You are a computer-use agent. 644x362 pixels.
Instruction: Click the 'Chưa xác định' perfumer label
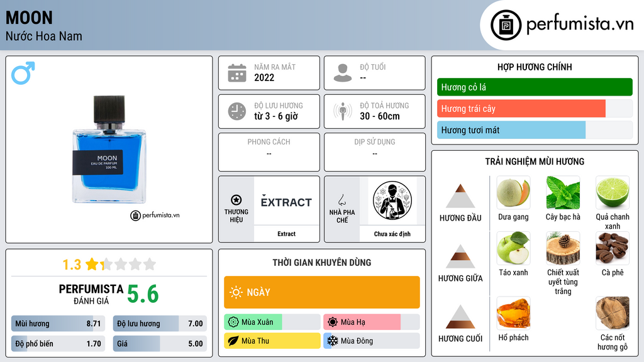click(x=392, y=234)
